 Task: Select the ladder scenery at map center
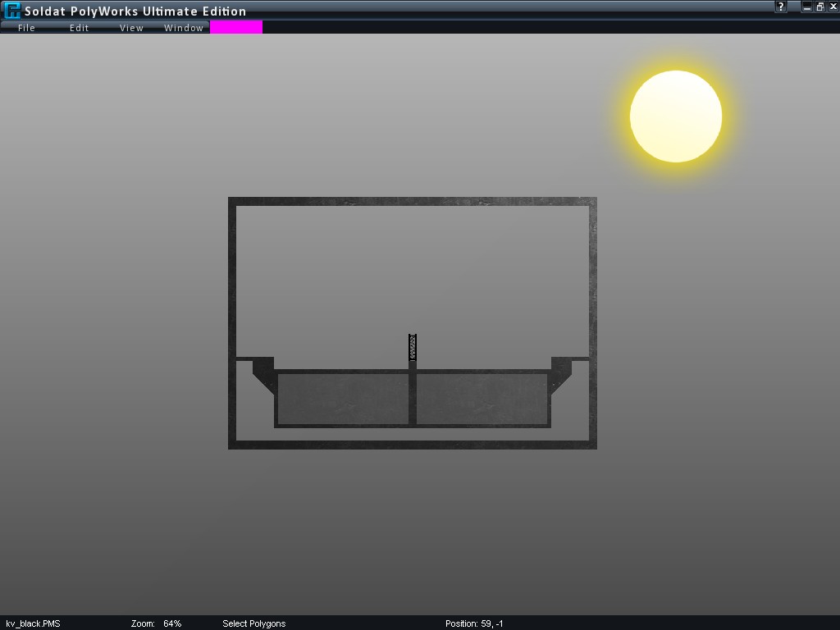[413, 348]
